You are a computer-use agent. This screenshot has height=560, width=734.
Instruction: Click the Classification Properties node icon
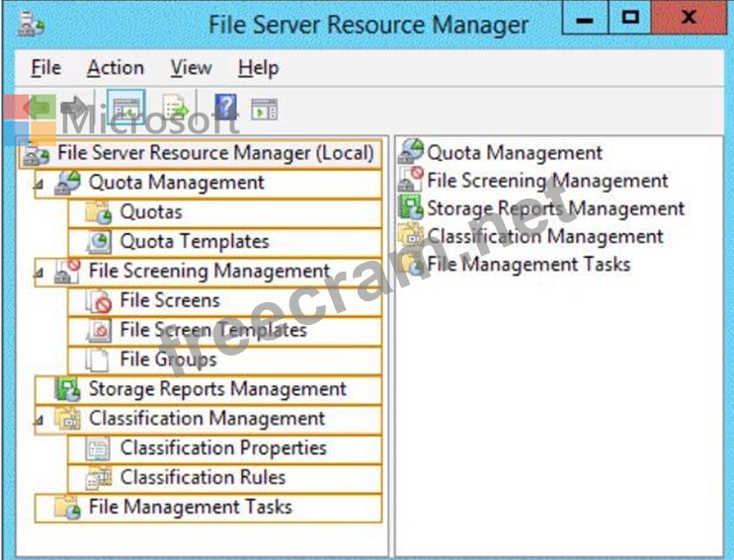[x=98, y=448]
